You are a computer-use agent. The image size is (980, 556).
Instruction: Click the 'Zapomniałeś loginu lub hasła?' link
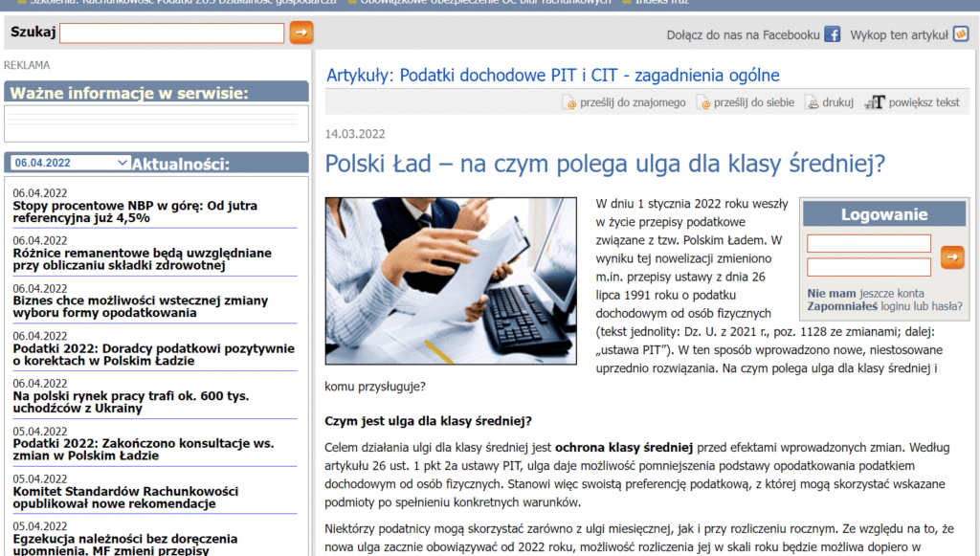(x=884, y=307)
